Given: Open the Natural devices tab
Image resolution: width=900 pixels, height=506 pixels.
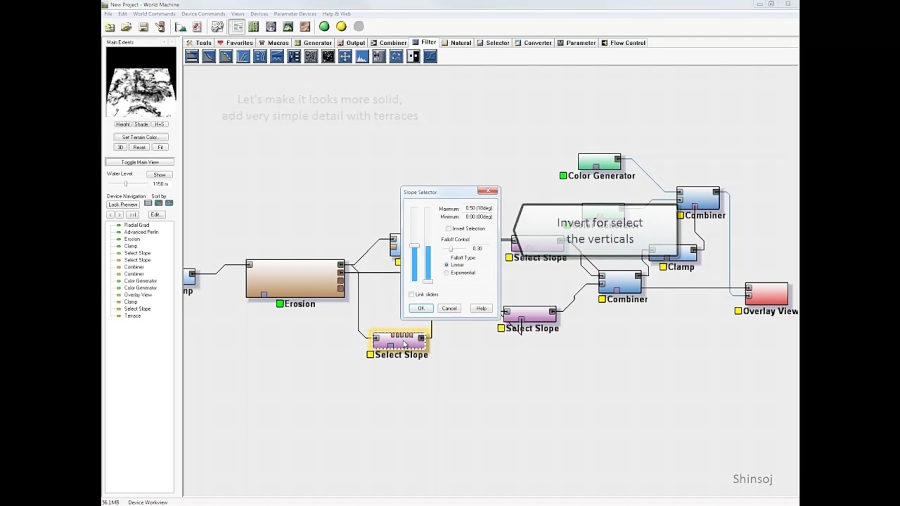Looking at the screenshot, I should click(457, 43).
